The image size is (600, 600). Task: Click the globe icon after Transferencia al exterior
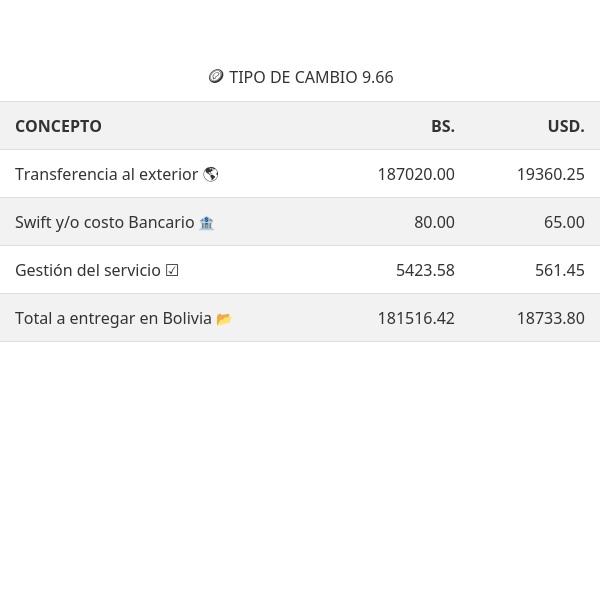(x=211, y=174)
